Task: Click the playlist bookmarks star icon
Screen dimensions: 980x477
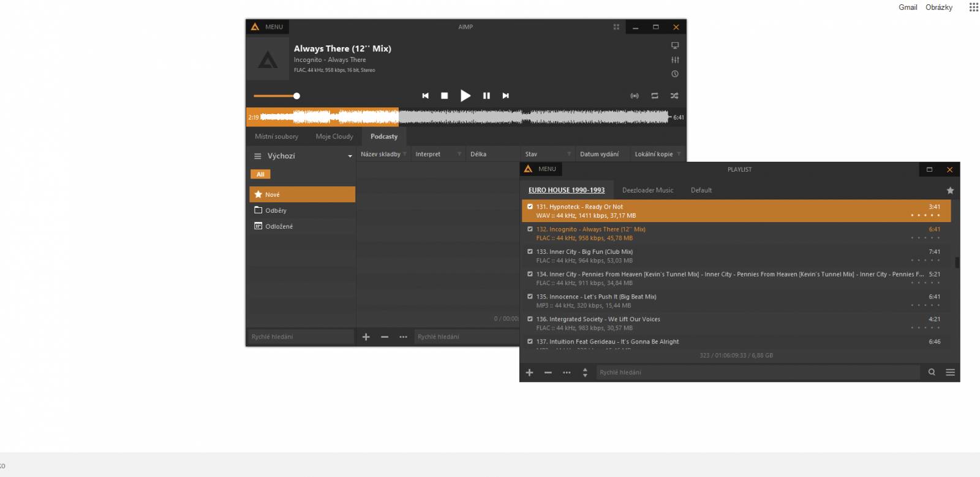Action: [x=950, y=191]
